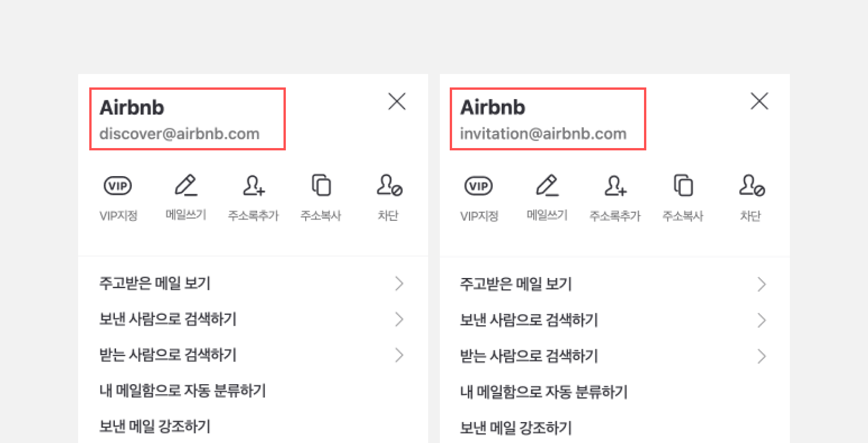
Task: Click 주소록추가 icon in invitation@airbnb.com panel
Action: (615, 186)
